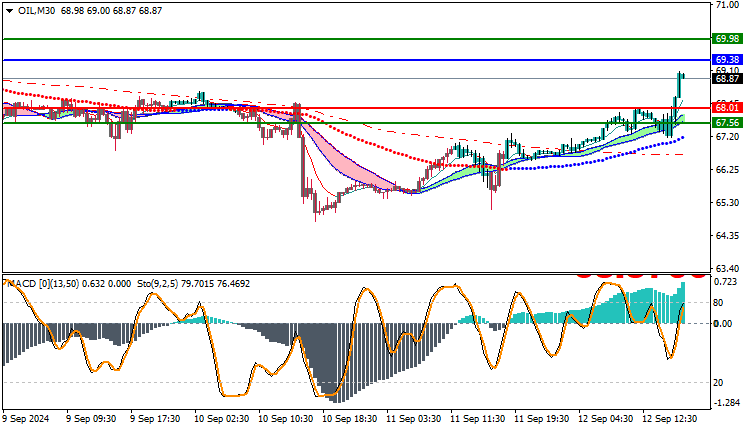Screen dimensions: 750x430
Task: Click the Sto(9,2,5) indicator label
Action: tap(158, 284)
